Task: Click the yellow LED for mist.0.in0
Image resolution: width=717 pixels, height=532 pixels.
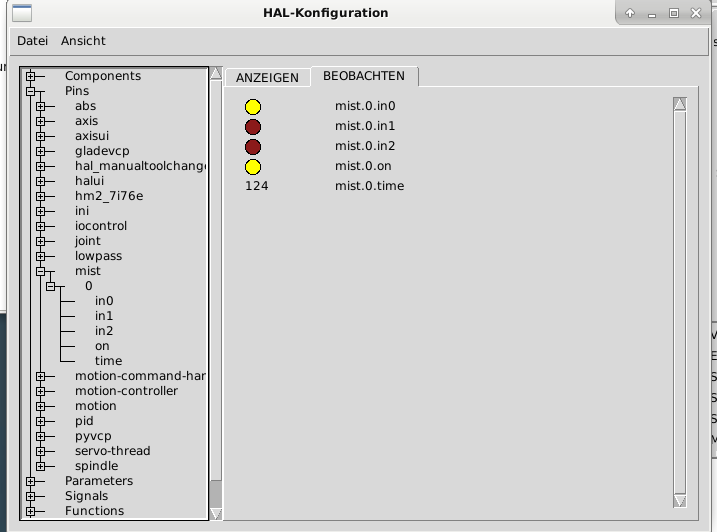Action: tap(253, 107)
